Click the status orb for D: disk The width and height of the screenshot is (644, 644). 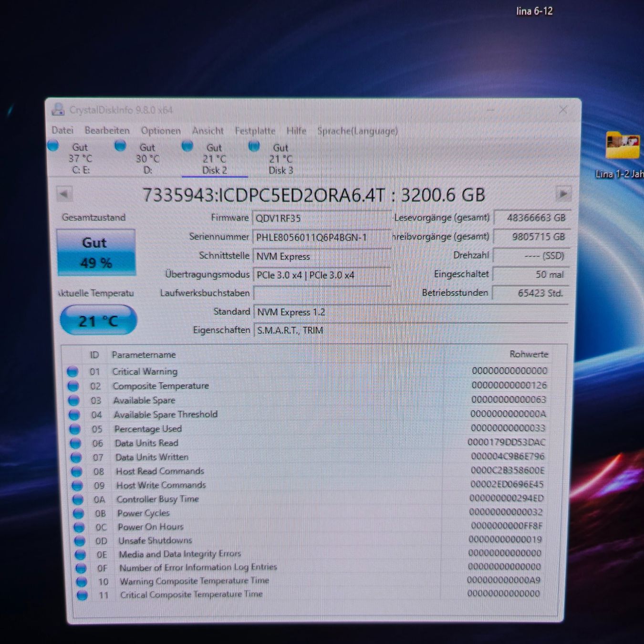(x=120, y=145)
